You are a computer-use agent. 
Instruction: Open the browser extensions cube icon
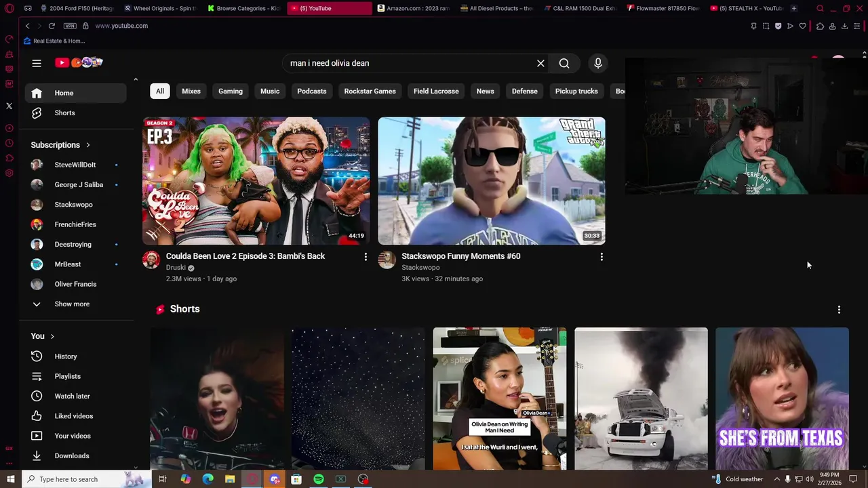(x=820, y=26)
